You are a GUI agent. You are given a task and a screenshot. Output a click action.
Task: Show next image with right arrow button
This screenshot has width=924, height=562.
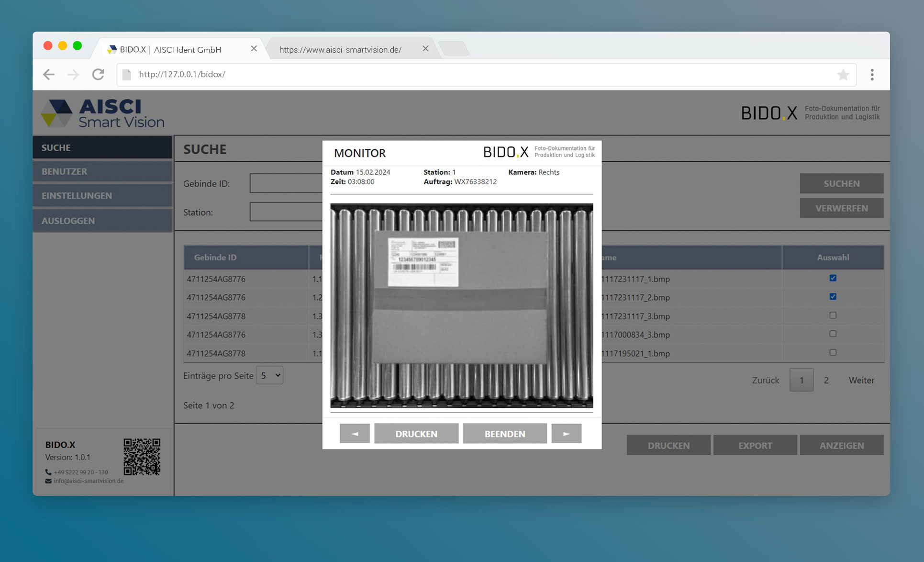[566, 434]
